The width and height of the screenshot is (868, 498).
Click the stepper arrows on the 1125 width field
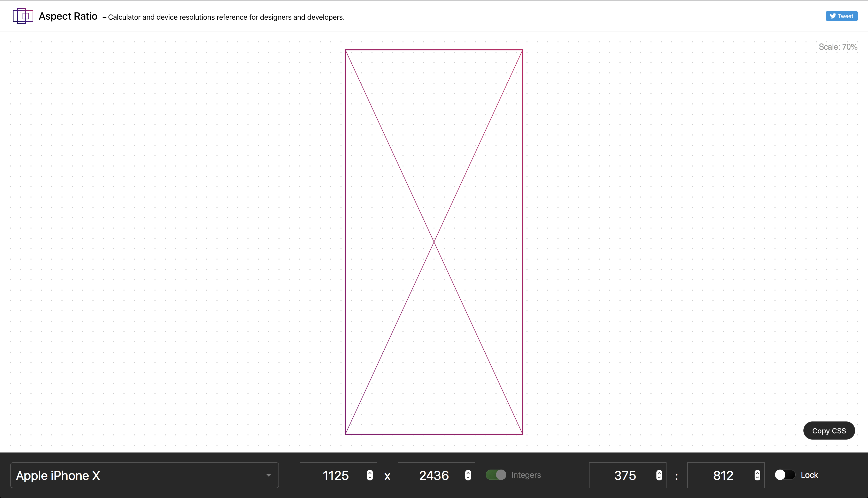pyautogui.click(x=370, y=476)
